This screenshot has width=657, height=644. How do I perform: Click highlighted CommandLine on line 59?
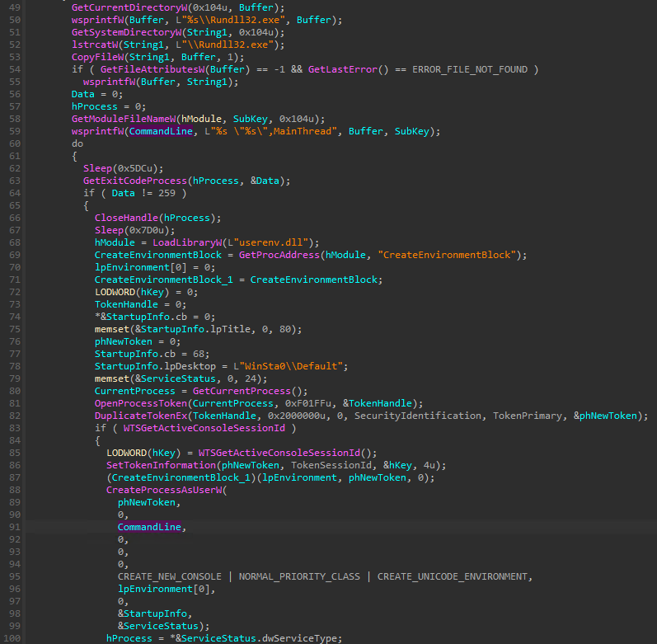point(161,131)
